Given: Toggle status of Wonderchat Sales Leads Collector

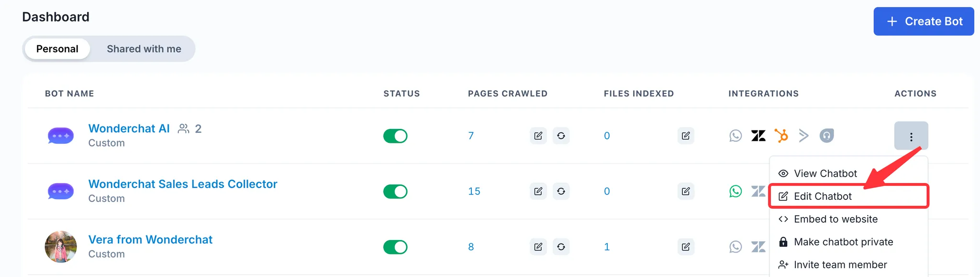Looking at the screenshot, I should (395, 192).
